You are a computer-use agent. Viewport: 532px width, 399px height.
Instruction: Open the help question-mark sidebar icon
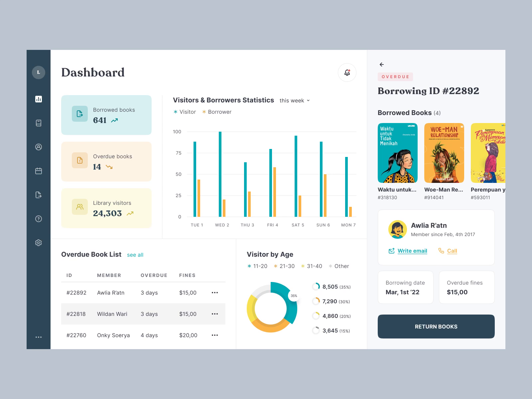click(x=39, y=219)
